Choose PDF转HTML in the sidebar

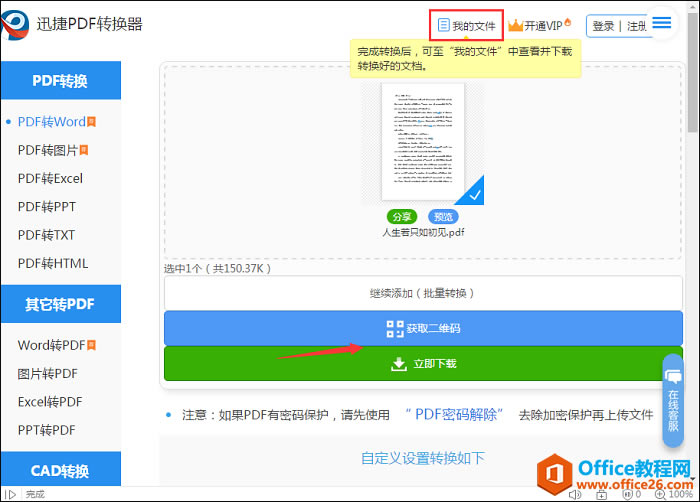tap(53, 263)
